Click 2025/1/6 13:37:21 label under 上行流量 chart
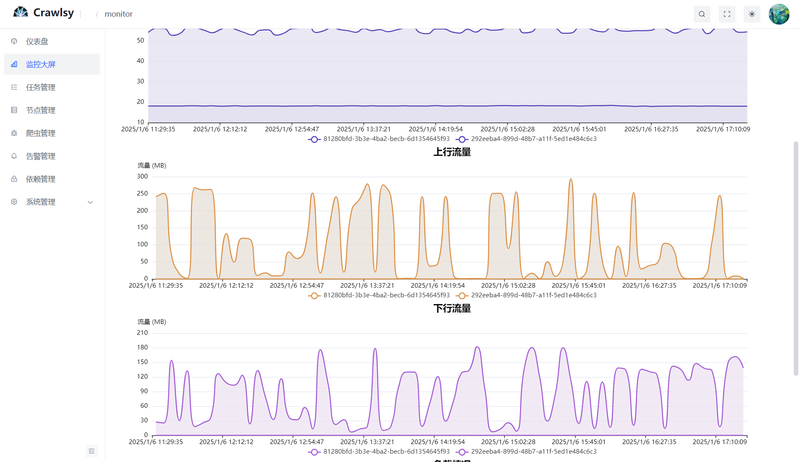The height and width of the screenshot is (462, 800). pyautogui.click(x=367, y=286)
